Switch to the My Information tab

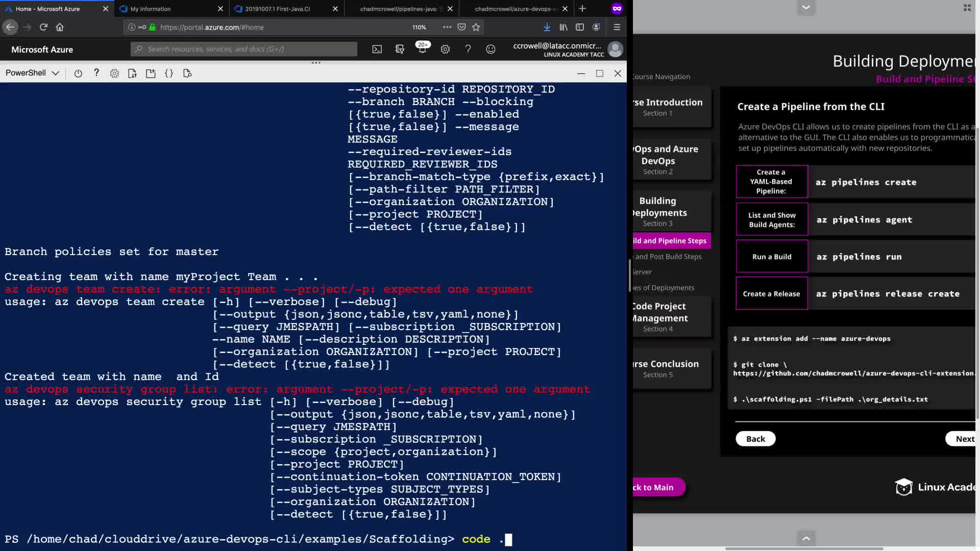coord(151,9)
